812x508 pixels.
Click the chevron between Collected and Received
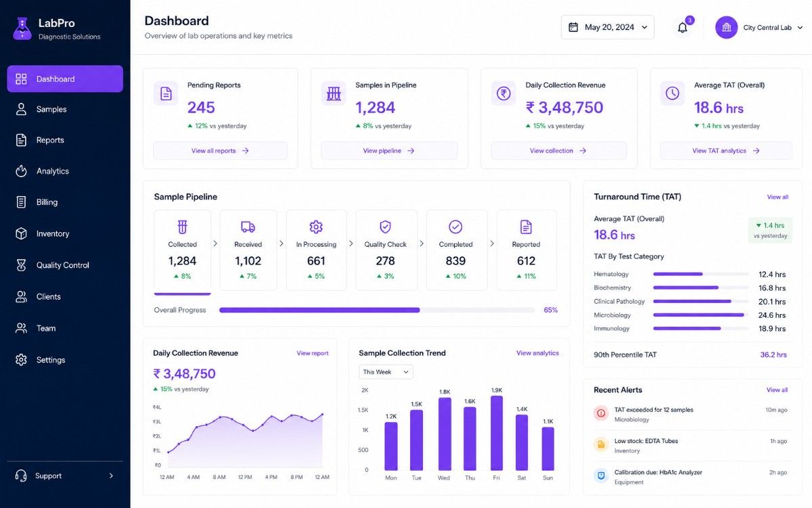215,243
